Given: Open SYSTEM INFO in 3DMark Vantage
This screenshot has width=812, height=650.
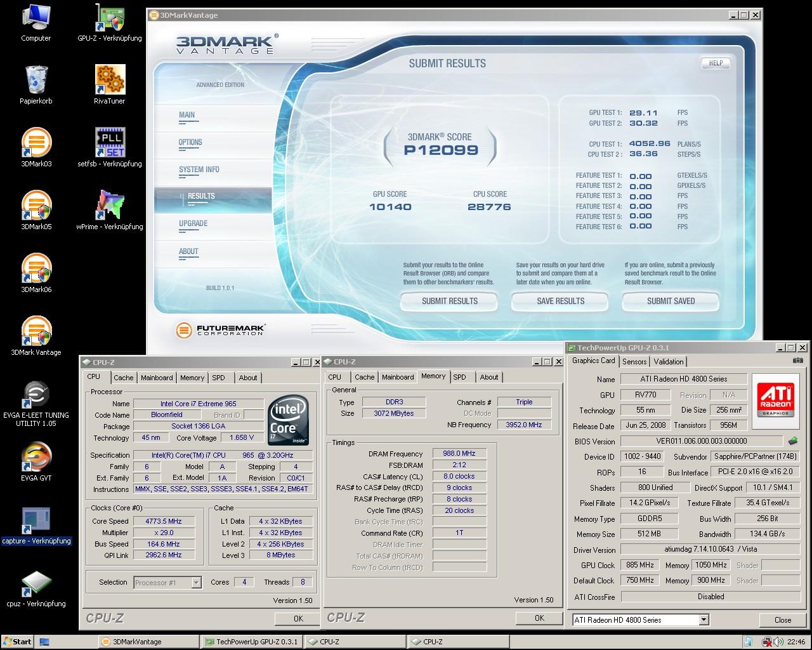Looking at the screenshot, I should point(199,169).
